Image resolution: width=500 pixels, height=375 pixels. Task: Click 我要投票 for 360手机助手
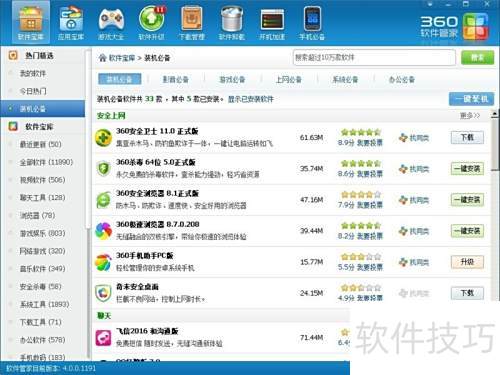point(370,267)
